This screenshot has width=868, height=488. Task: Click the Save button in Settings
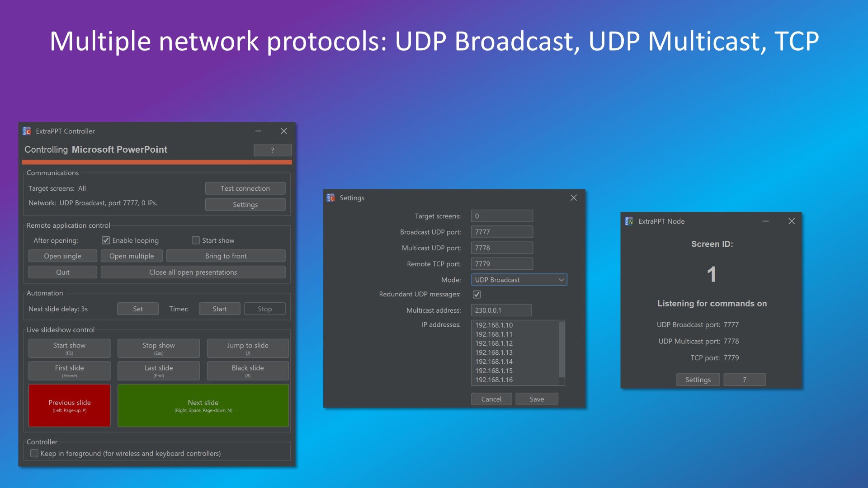(x=537, y=399)
